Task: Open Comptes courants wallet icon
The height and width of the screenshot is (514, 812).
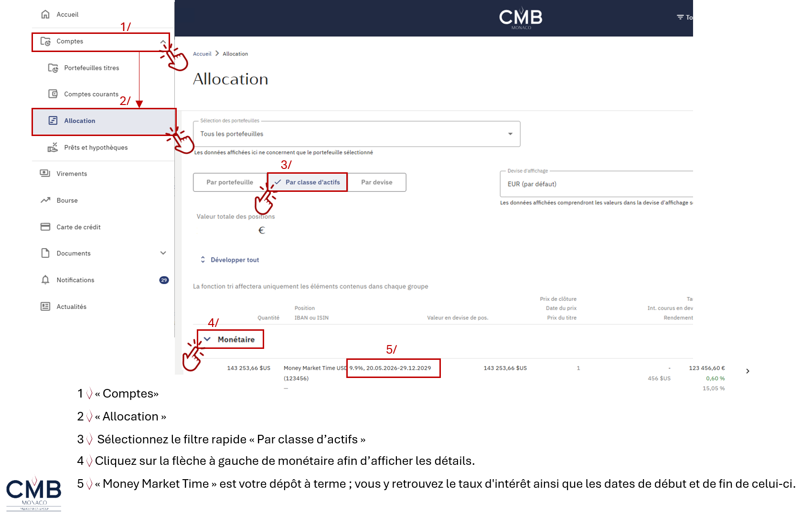Action: [53, 94]
